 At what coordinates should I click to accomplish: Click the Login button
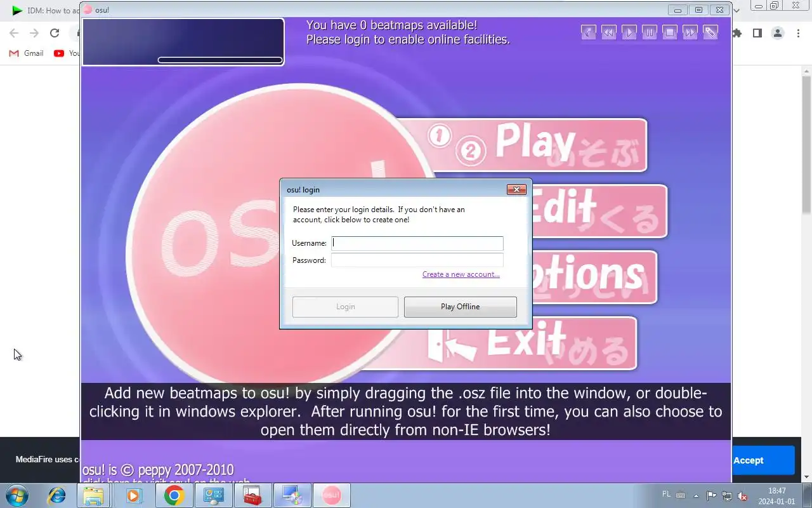345,307
